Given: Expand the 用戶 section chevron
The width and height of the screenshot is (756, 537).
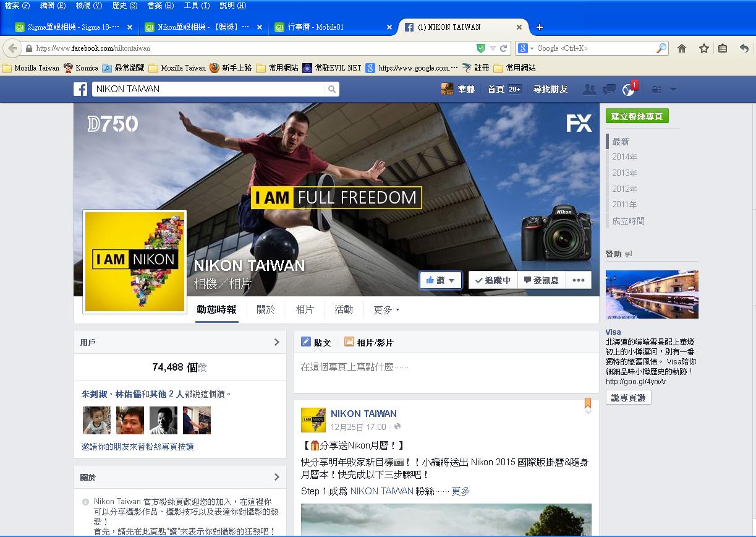Looking at the screenshot, I should click(x=276, y=342).
